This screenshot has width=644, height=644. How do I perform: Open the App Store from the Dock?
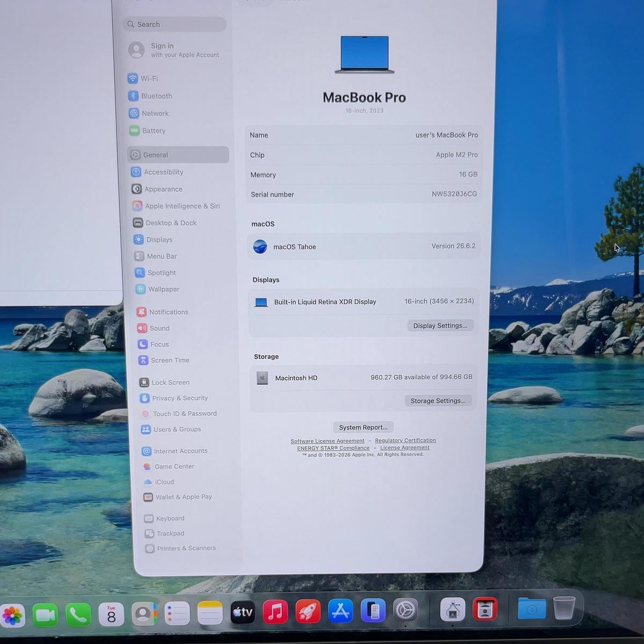point(341,611)
